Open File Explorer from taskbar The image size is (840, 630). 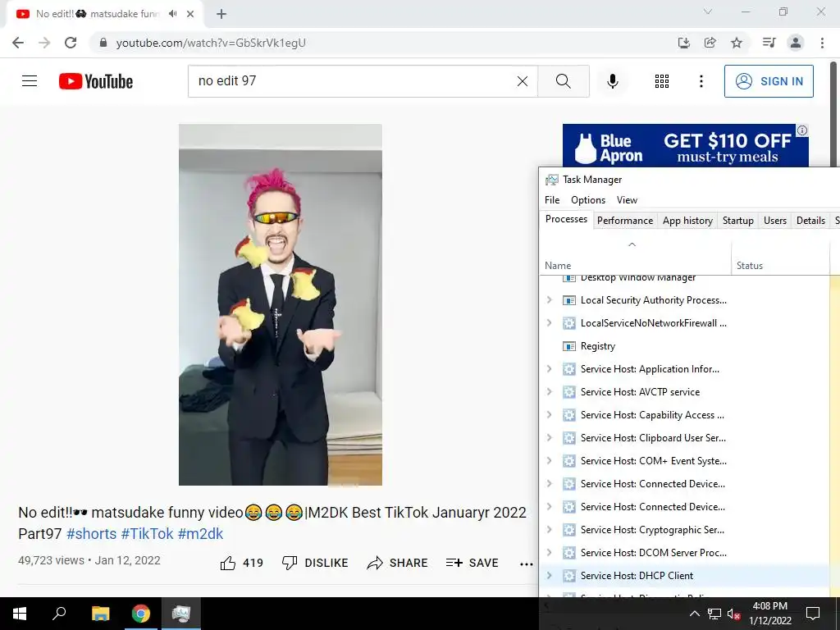point(100,614)
